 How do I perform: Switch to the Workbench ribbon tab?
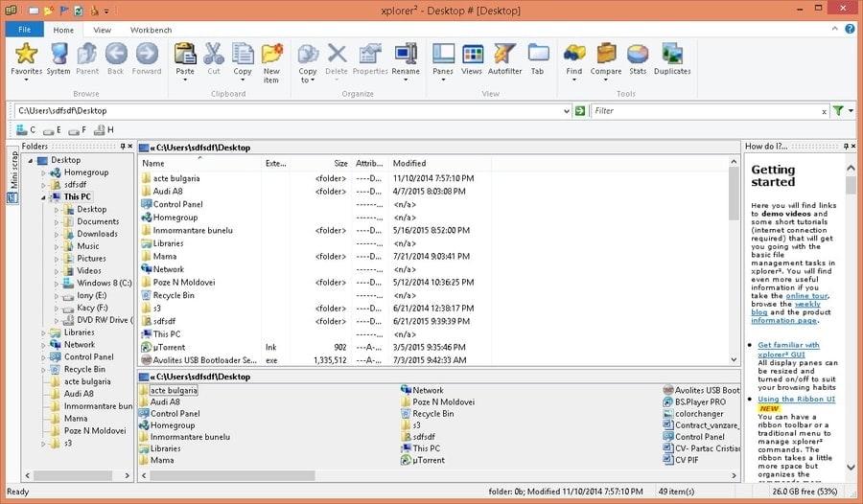tap(151, 30)
